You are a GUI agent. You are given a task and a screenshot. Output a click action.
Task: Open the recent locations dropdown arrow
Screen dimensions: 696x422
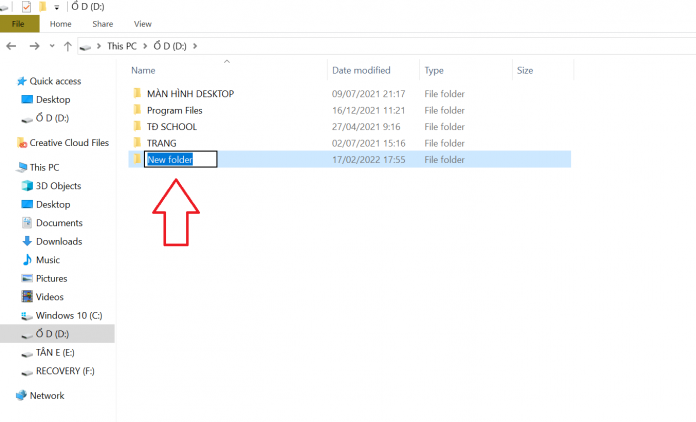click(x=53, y=46)
